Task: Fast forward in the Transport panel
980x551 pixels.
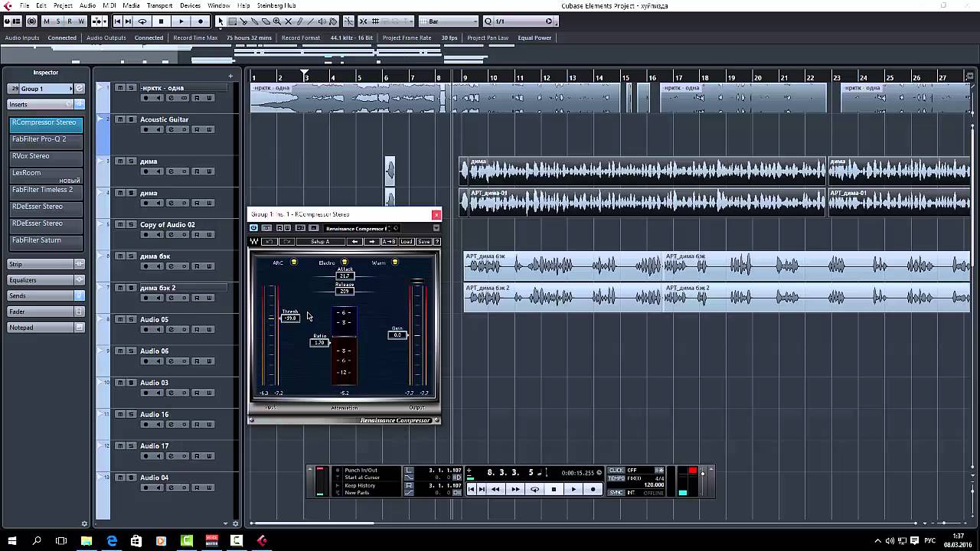Action: (x=515, y=489)
